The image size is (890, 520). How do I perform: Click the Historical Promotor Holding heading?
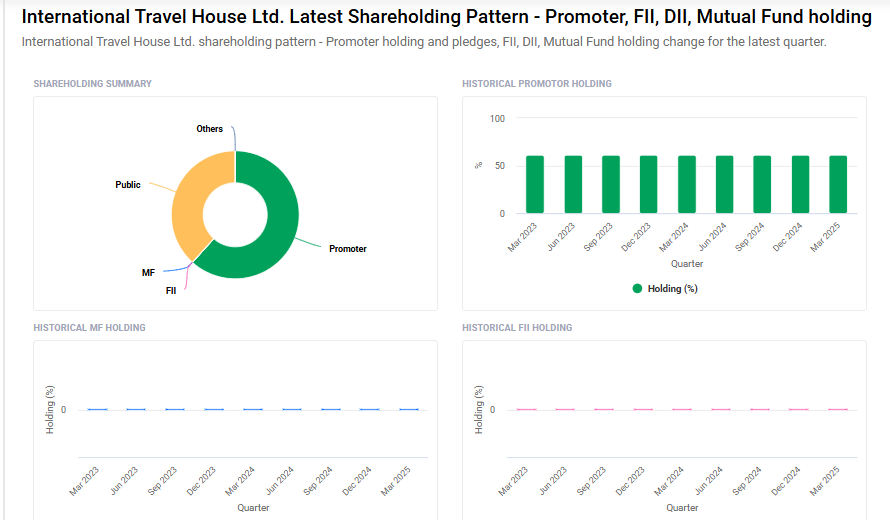tap(537, 83)
